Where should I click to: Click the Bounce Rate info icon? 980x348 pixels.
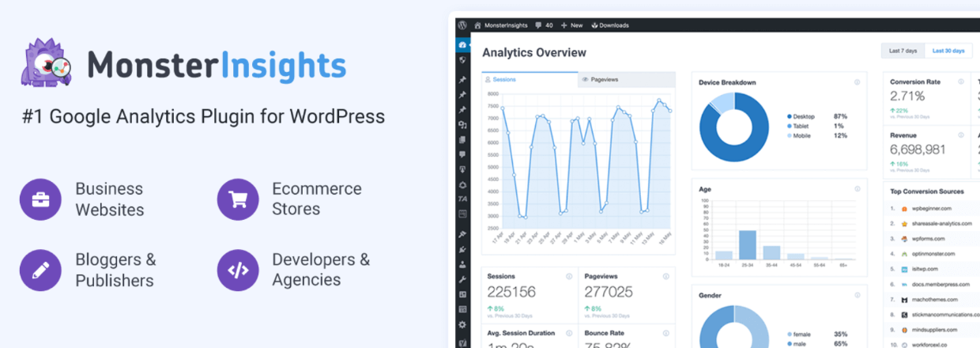pos(666,333)
